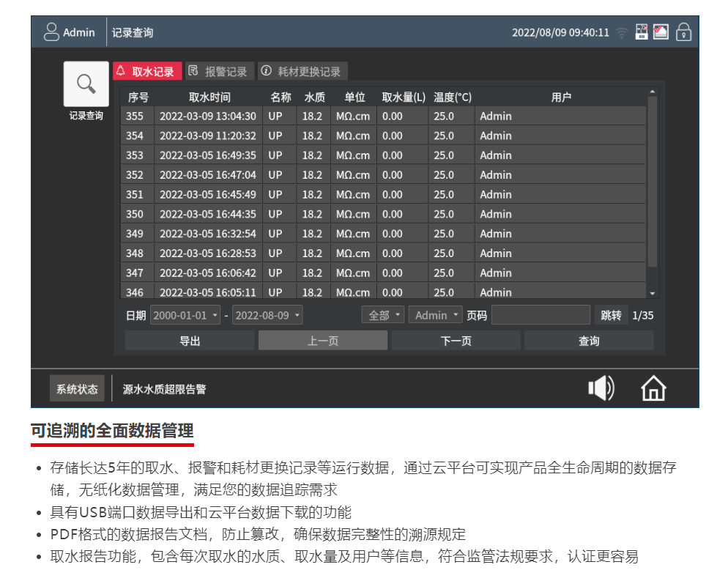Open the start date 2000-01-01 dropdown
This screenshot has width=728, height=581.
click(185, 315)
